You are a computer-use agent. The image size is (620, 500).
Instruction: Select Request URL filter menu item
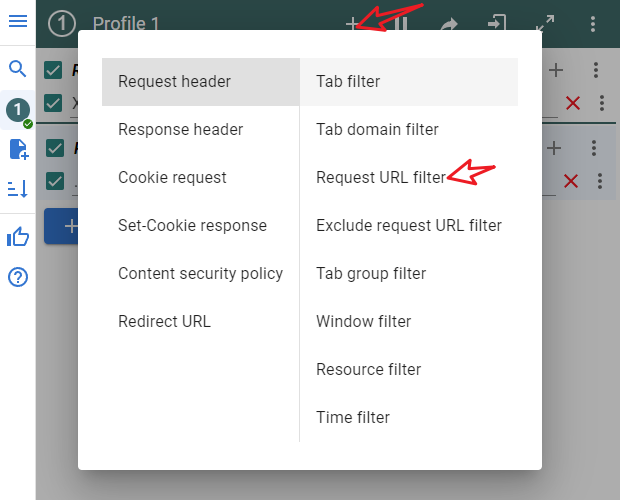[380, 178]
